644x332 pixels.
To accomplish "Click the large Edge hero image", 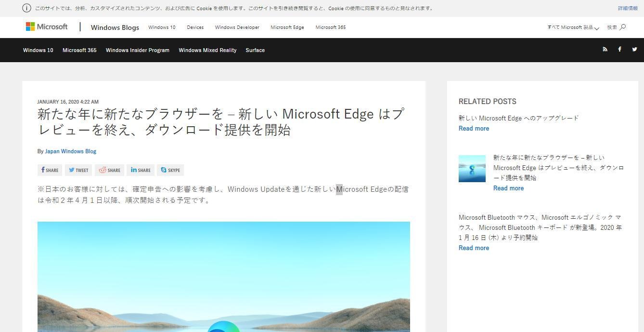I will tap(224, 277).
